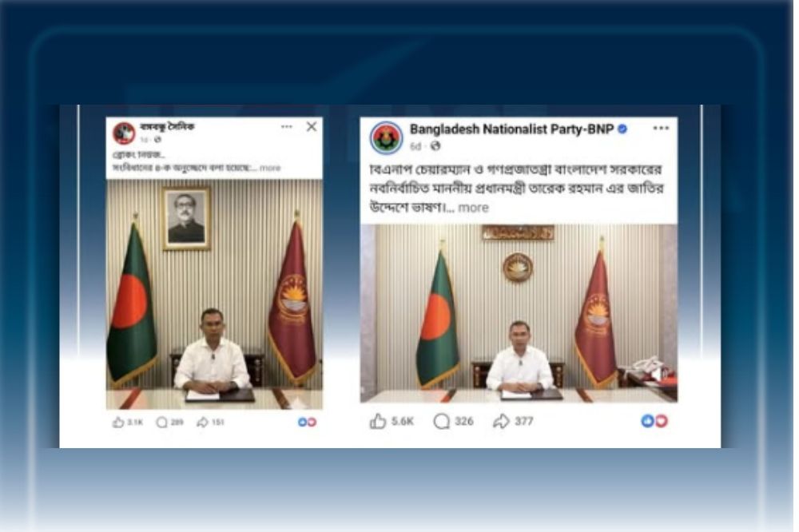Close the left post with X
Screen dimensions: 799x532
312,126
